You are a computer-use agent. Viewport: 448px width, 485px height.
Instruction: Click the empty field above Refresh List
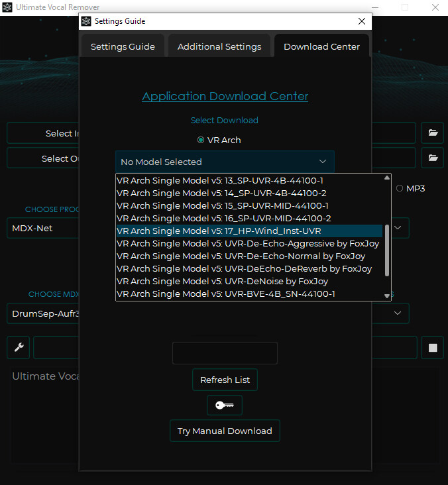pos(225,353)
